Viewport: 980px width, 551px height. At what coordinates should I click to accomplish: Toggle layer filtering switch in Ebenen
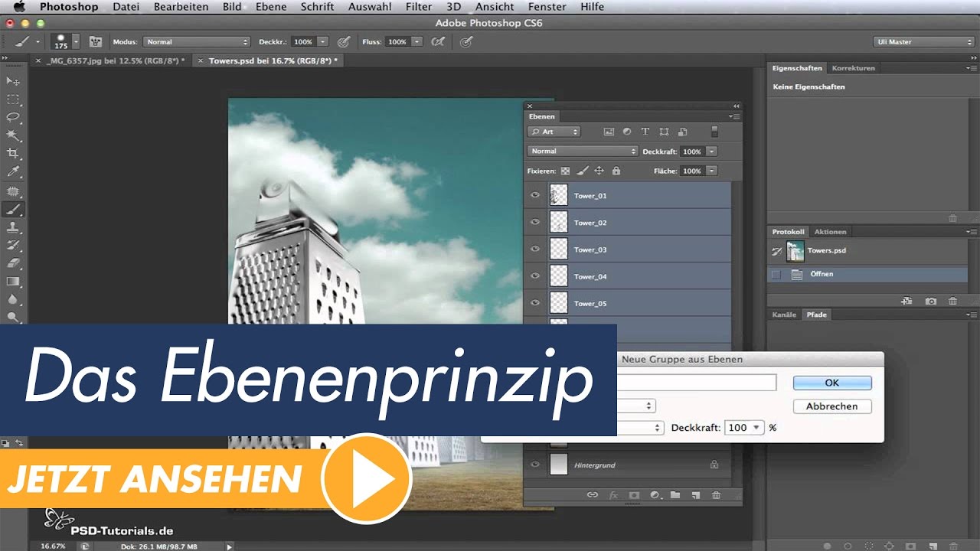coord(714,132)
